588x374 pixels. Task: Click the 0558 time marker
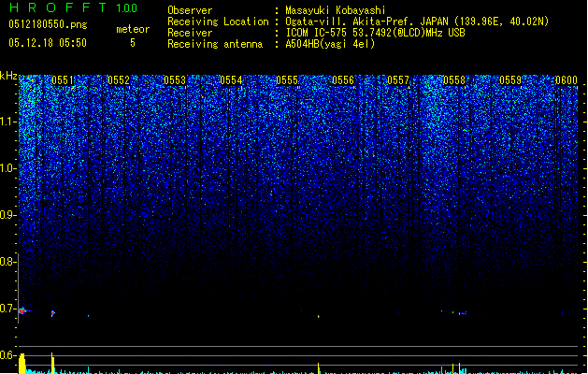454,80
